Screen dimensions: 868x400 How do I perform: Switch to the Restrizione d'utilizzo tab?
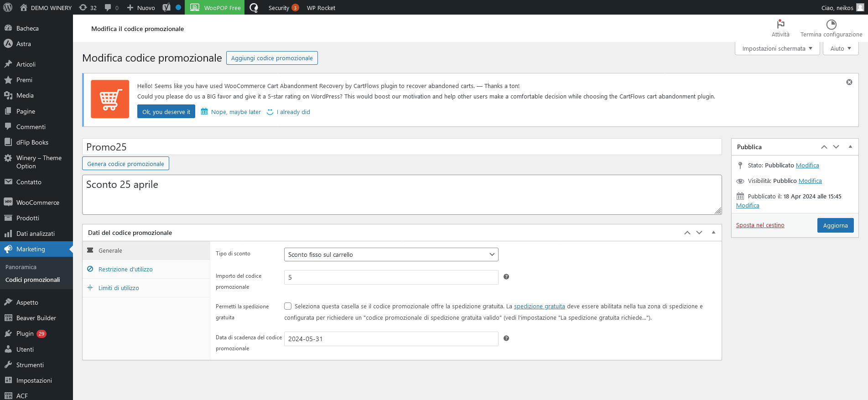(125, 270)
